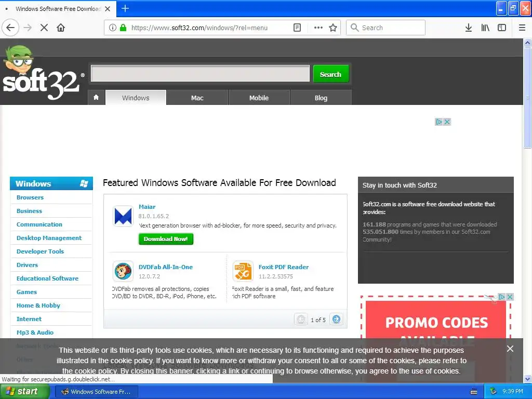Image resolution: width=532 pixels, height=399 pixels.
Task: Click the page scroll-down arrow
Action: pos(528,379)
